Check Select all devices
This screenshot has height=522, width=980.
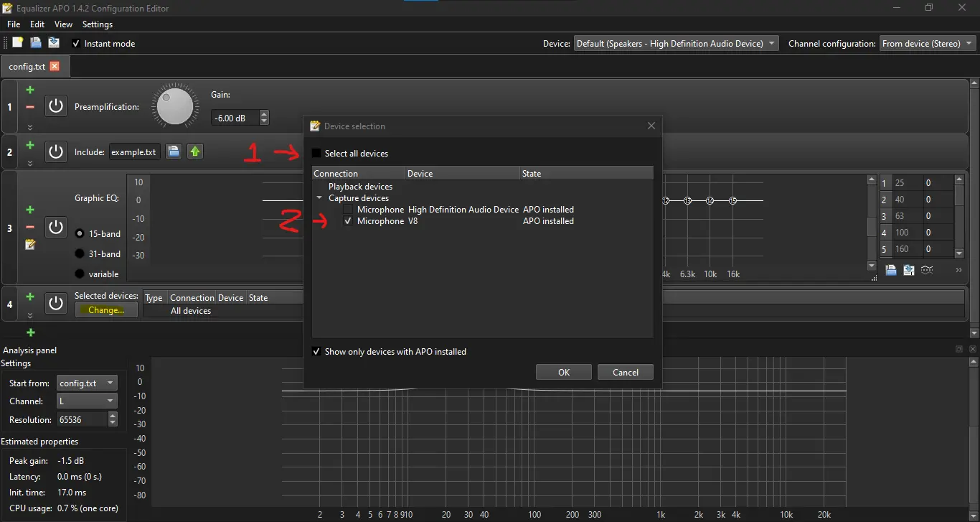click(x=316, y=154)
